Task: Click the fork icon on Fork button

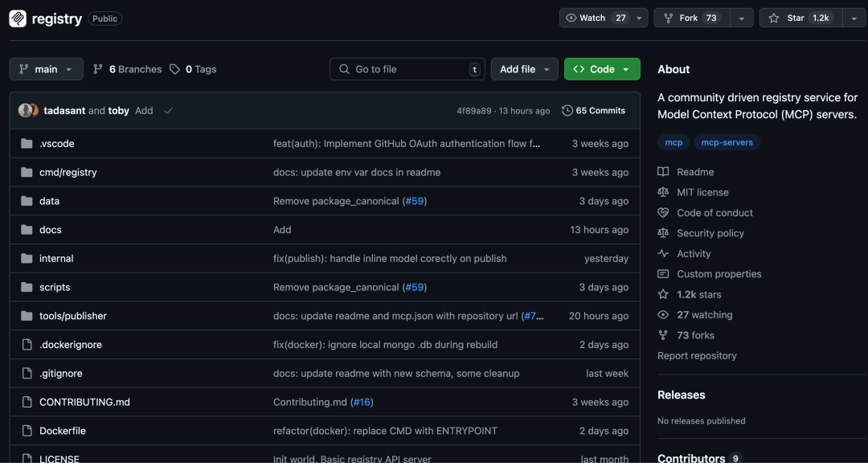Action: [x=668, y=18]
